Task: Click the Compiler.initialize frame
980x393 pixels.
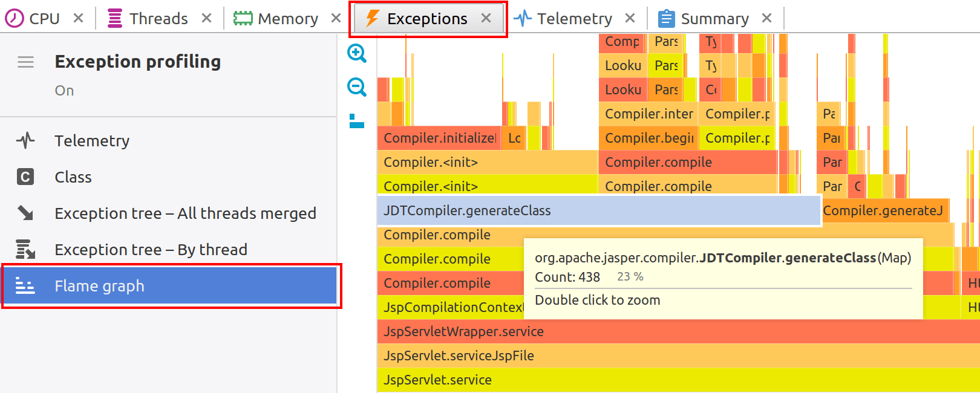Action: 439,138
